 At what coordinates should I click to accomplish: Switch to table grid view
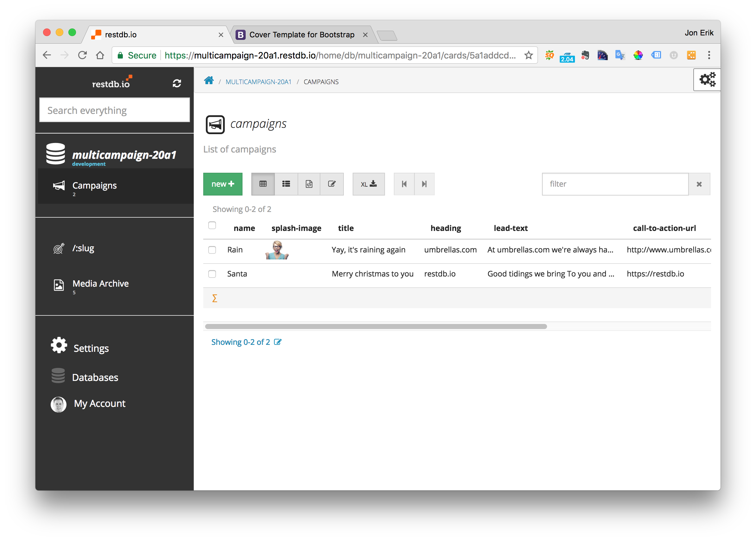[263, 184]
